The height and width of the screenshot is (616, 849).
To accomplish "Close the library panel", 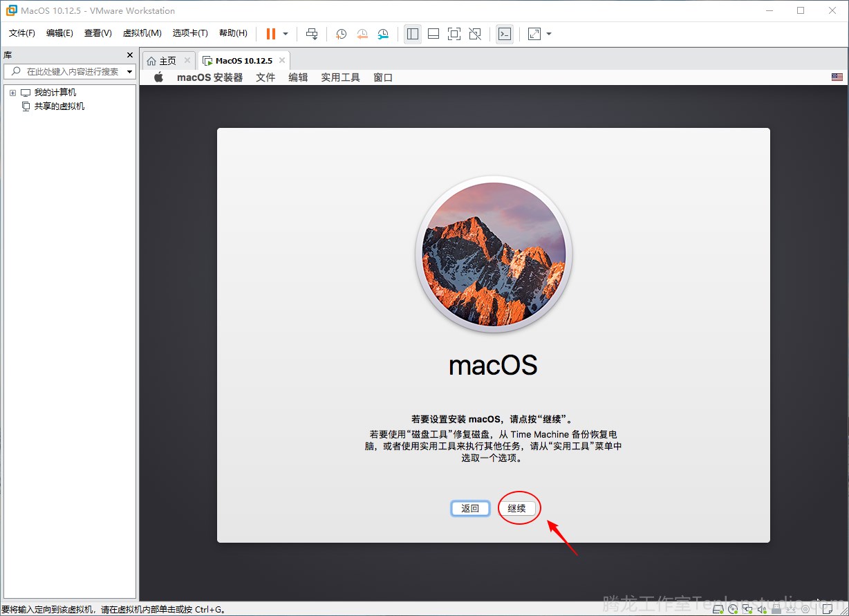I will pyautogui.click(x=130, y=55).
